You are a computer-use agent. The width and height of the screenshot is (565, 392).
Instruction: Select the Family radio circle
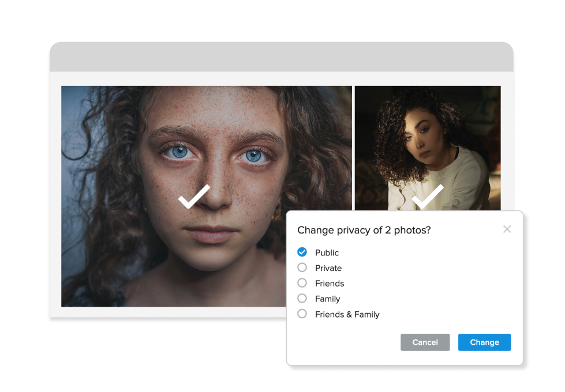302,299
